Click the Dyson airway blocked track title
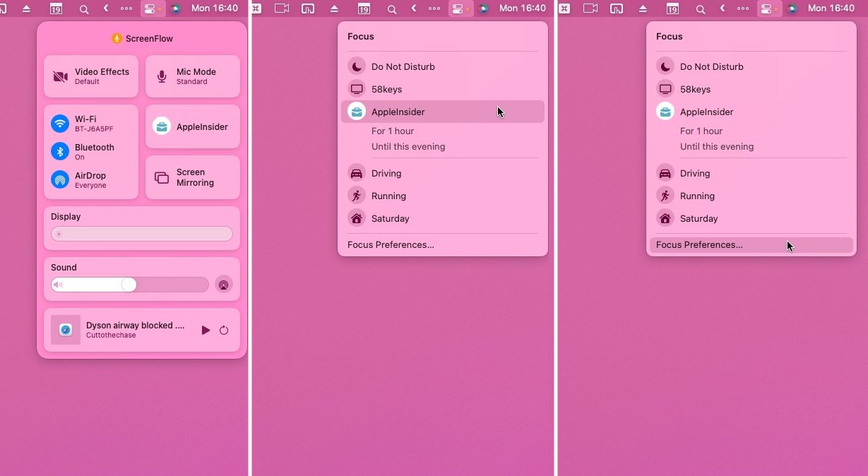This screenshot has height=476, width=868. 135,326
